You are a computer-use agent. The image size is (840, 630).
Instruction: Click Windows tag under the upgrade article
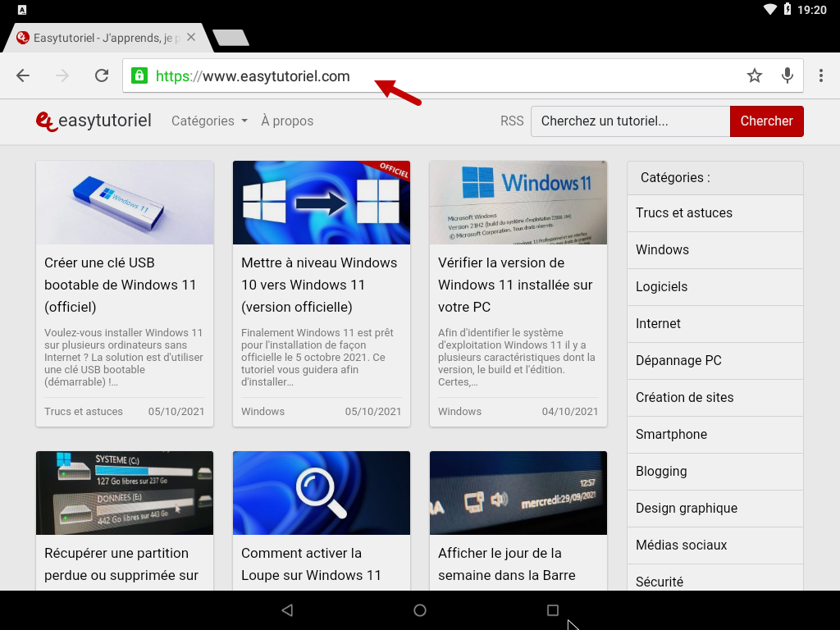tap(262, 412)
